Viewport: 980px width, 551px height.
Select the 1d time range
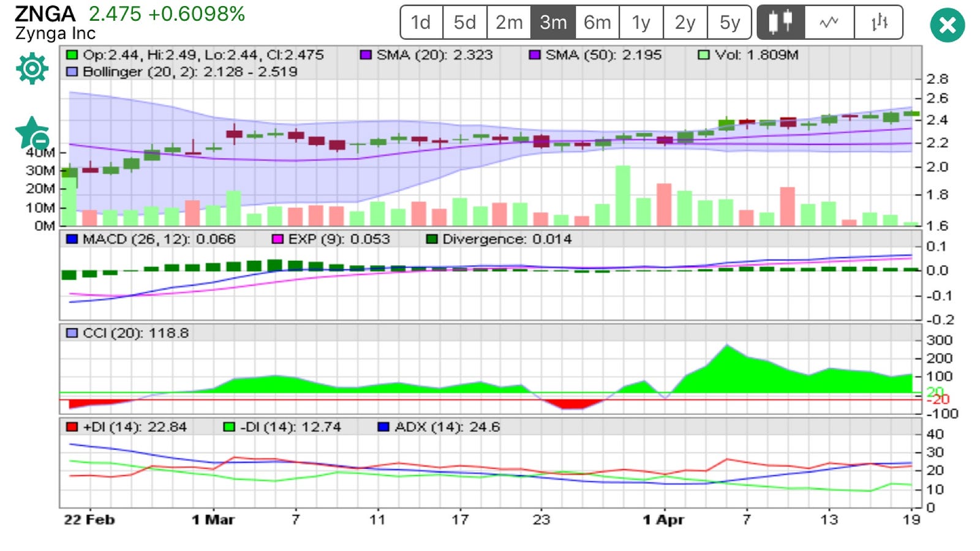421,23
